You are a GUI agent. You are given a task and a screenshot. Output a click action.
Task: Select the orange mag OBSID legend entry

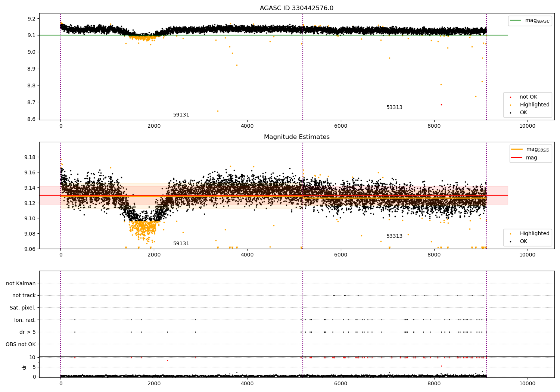pyautogui.click(x=531, y=149)
